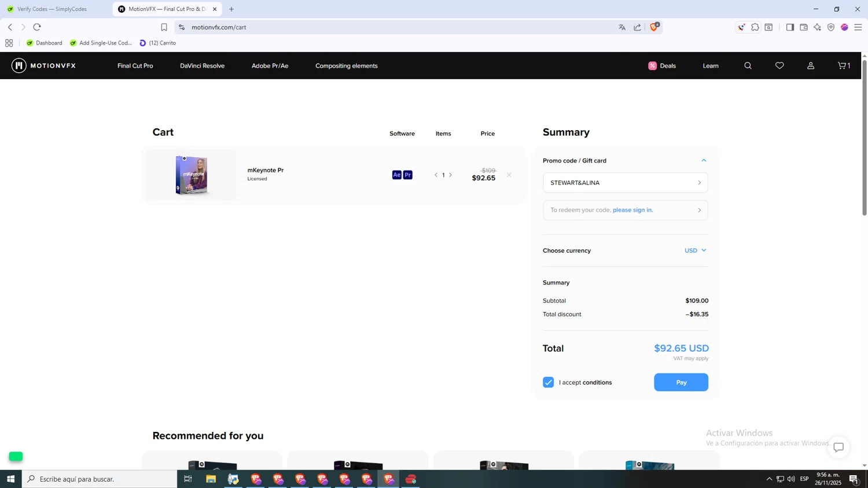Screen dimensions: 868x488
Task: Open the Adobe Pr/Ae menu
Action: tap(270, 66)
